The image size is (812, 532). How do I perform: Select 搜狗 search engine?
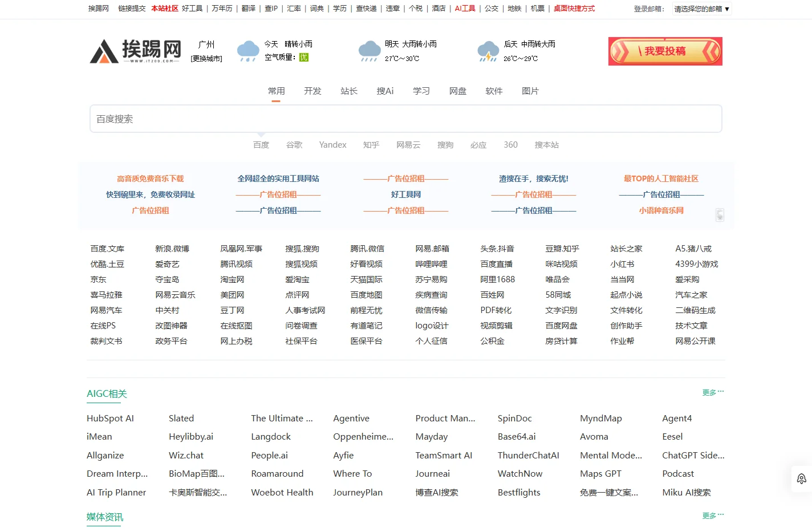coord(445,145)
